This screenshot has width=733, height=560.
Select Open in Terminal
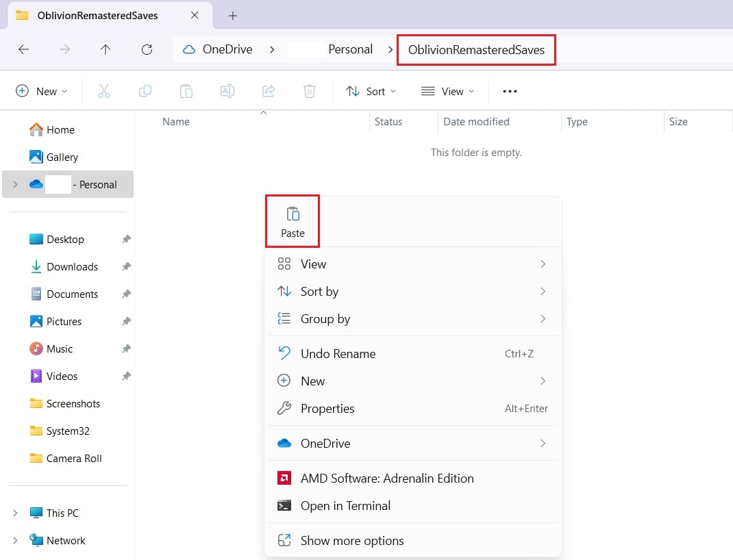(412, 506)
